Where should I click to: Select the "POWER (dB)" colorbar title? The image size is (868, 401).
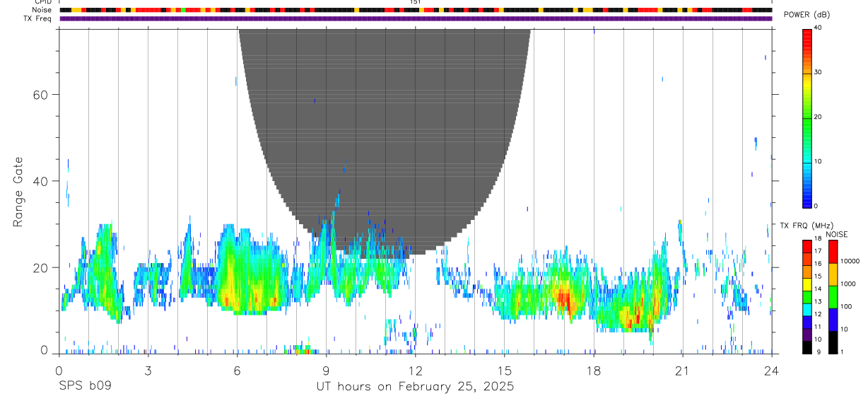(807, 15)
